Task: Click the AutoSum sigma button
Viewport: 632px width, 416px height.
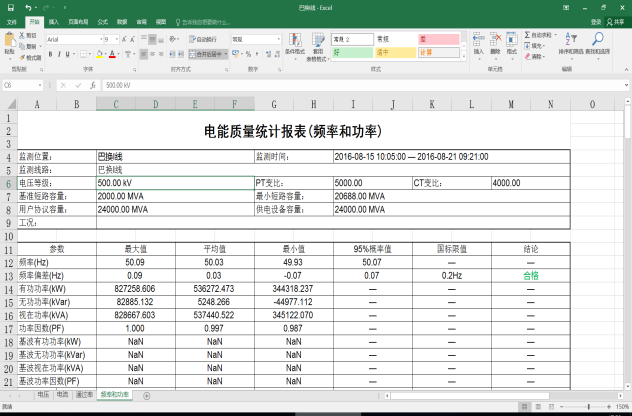Action: pyautogui.click(x=538, y=35)
